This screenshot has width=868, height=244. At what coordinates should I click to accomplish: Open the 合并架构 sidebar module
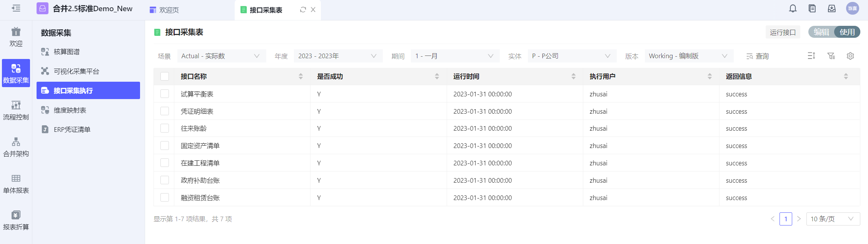pos(16,147)
